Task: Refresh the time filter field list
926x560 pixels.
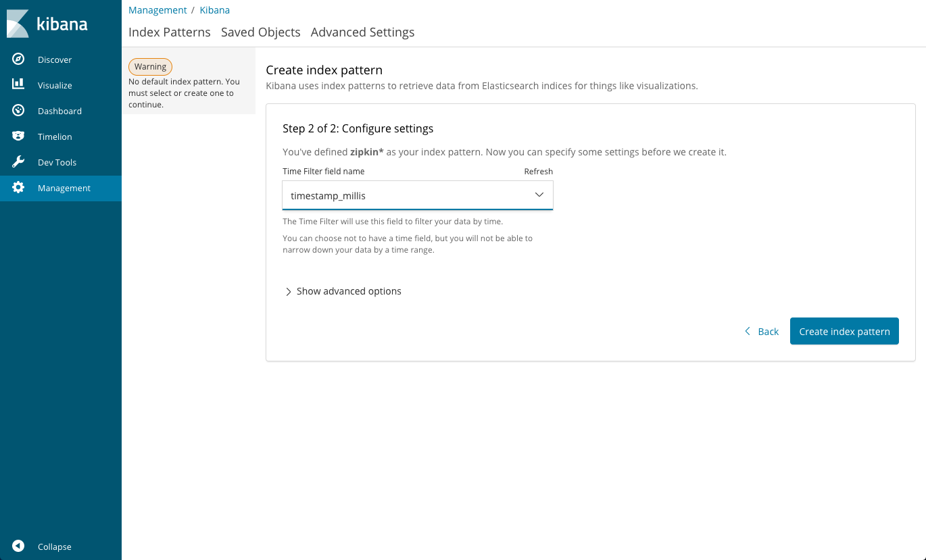Action: tap(539, 172)
